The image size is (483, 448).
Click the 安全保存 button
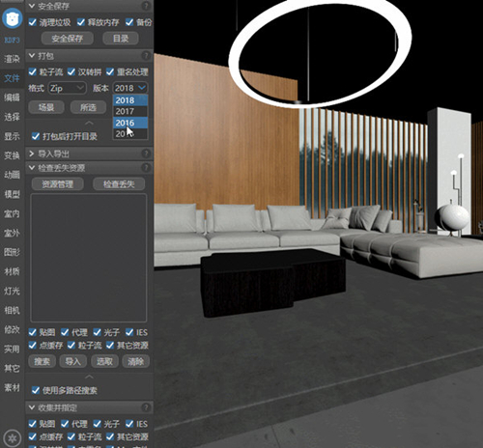(x=68, y=39)
